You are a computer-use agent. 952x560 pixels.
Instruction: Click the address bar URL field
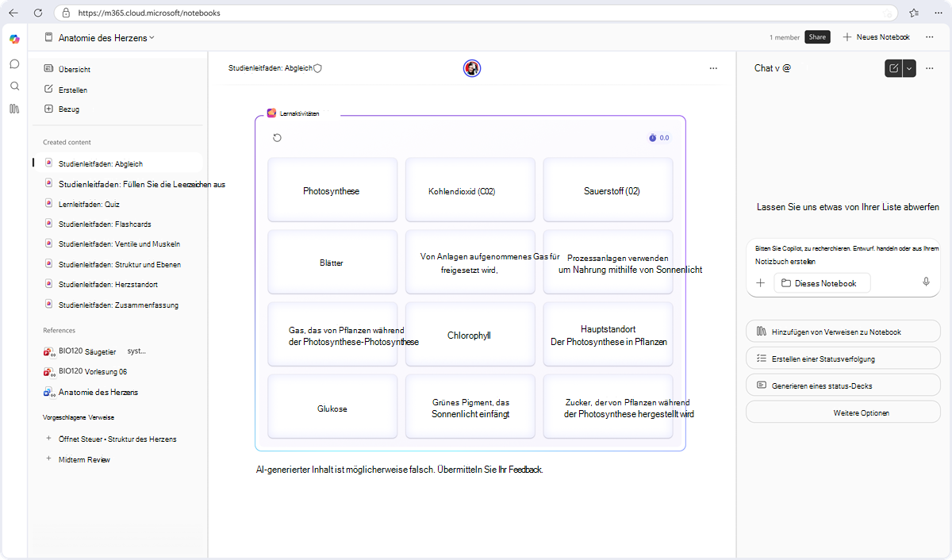pyautogui.click(x=476, y=13)
